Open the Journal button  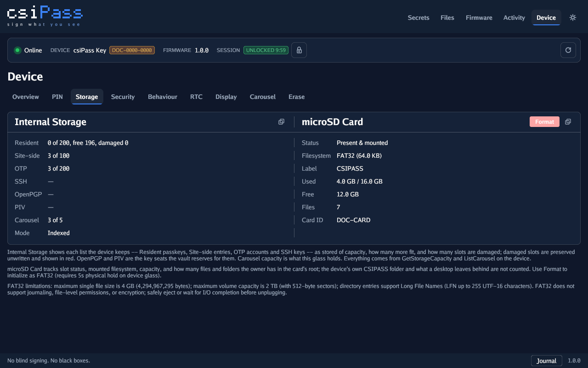pos(547,361)
